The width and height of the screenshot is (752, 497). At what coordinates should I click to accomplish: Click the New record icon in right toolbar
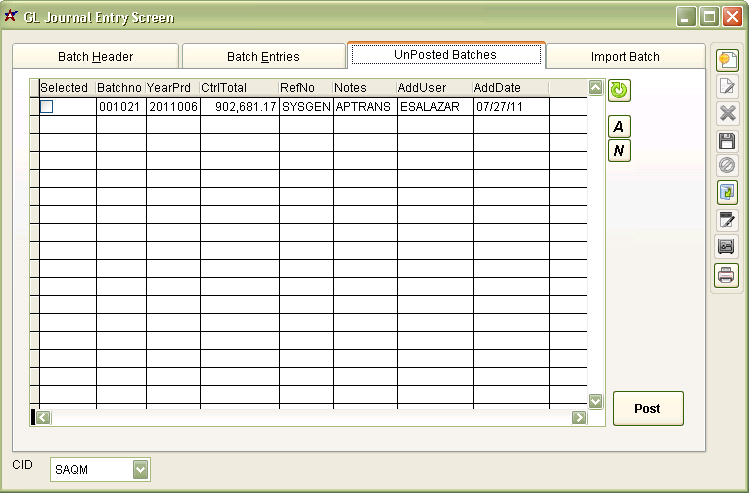point(727,60)
